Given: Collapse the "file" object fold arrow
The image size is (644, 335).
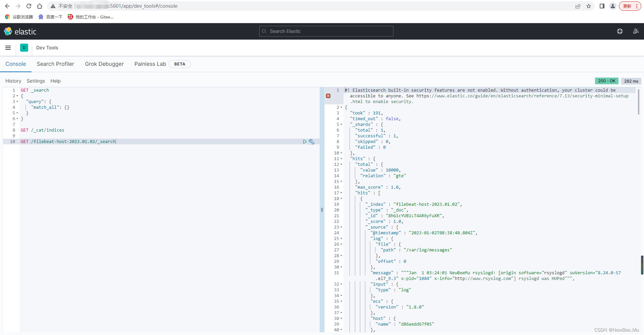Looking at the screenshot, I should (341, 244).
